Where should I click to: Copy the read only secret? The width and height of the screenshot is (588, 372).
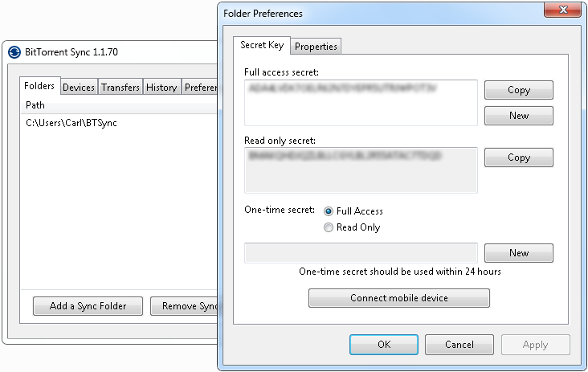pos(519,157)
